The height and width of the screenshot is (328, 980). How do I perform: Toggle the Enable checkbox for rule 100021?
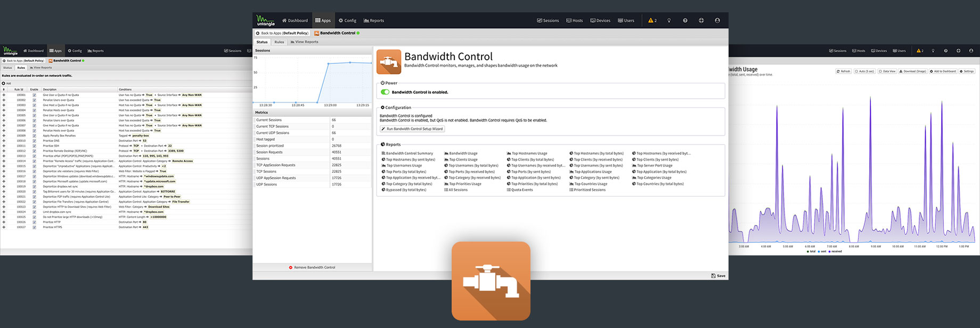35,197
